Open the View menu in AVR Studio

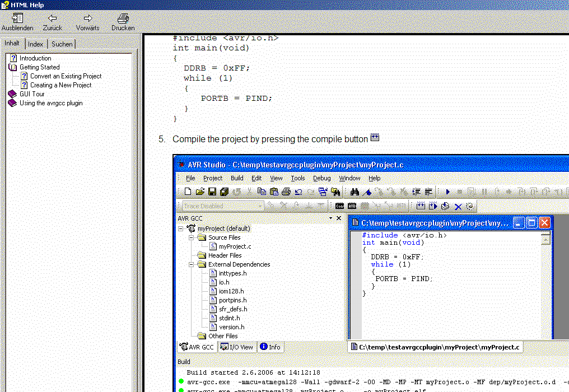tap(276, 178)
